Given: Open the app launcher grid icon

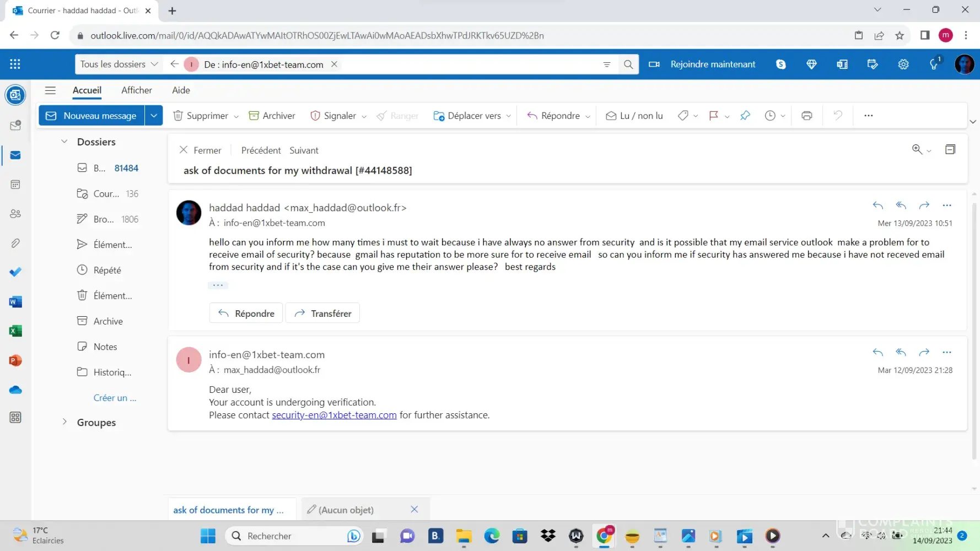Looking at the screenshot, I should coord(15,64).
